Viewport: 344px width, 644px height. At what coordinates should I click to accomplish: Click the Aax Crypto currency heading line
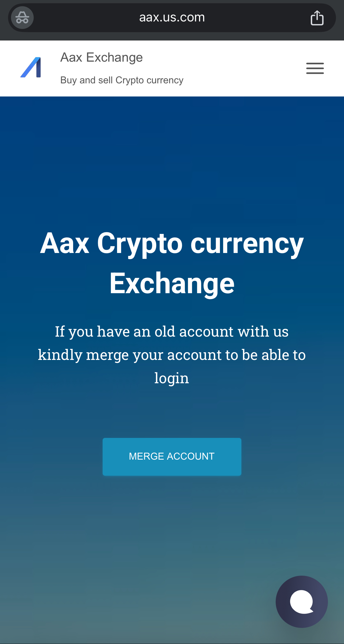coord(172,243)
